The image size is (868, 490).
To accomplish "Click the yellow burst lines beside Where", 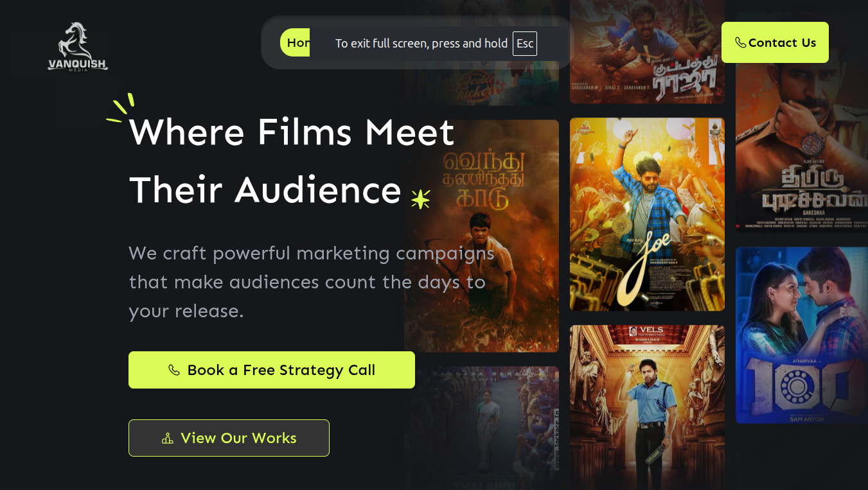I will pyautogui.click(x=120, y=107).
